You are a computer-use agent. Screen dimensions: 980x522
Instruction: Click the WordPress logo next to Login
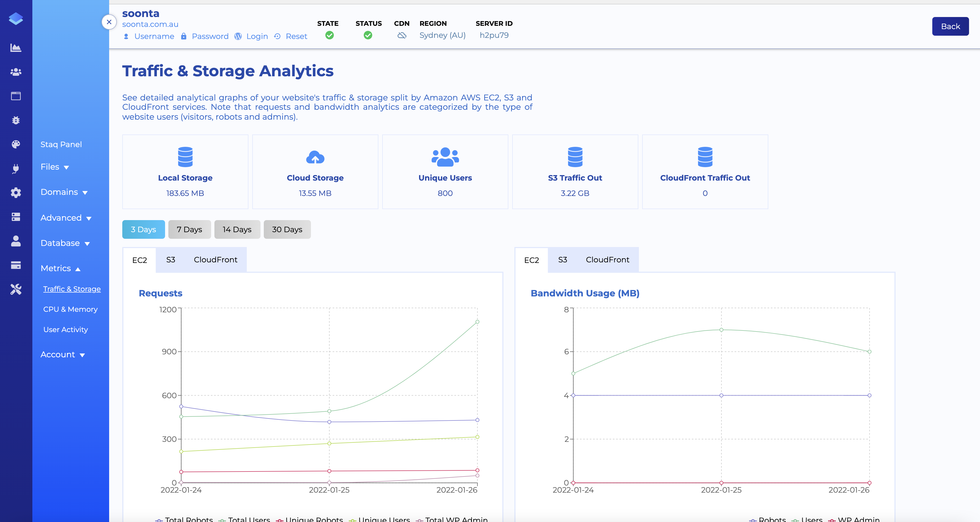238,36
